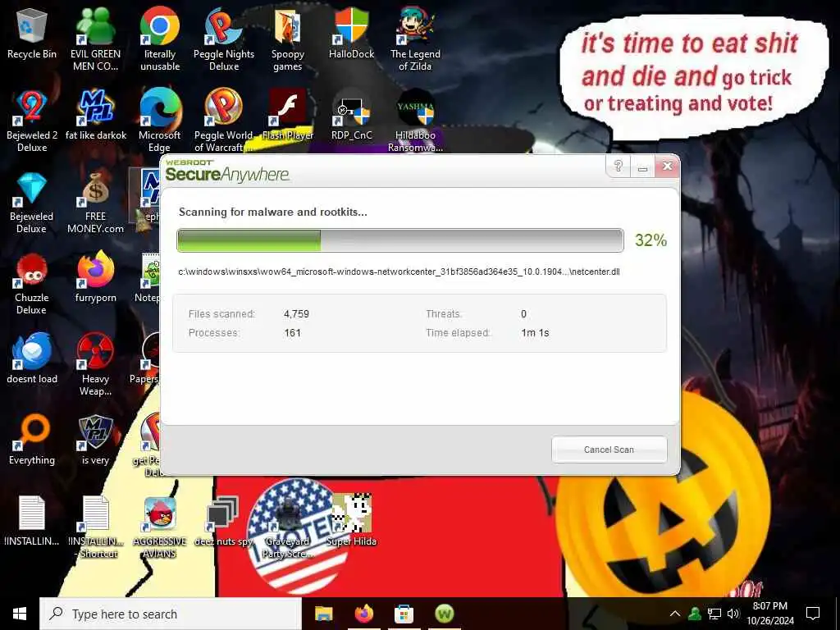Open the EVIL GREEN MEN CO... shortcut
Screen dimensions: 840x630
coord(95,39)
